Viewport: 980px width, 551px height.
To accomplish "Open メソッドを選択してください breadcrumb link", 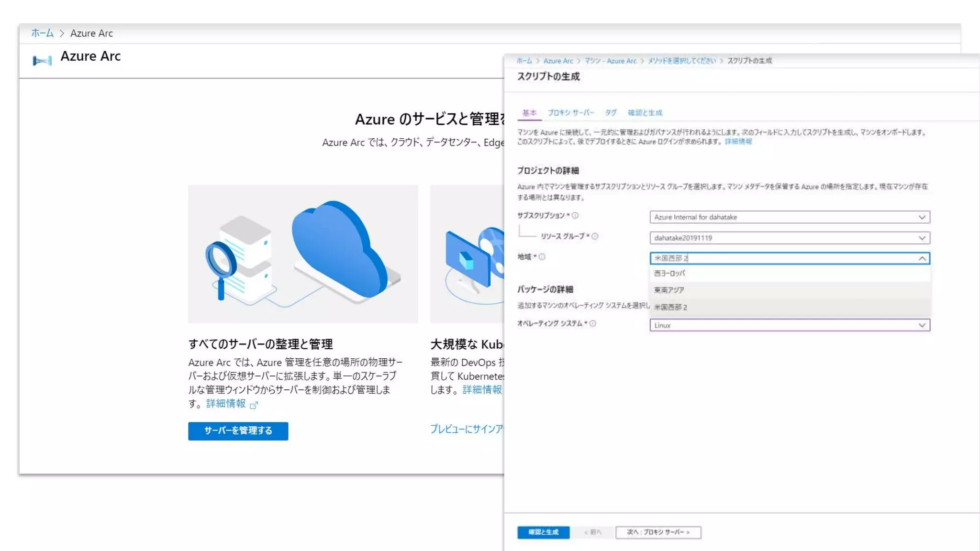I will click(x=682, y=61).
